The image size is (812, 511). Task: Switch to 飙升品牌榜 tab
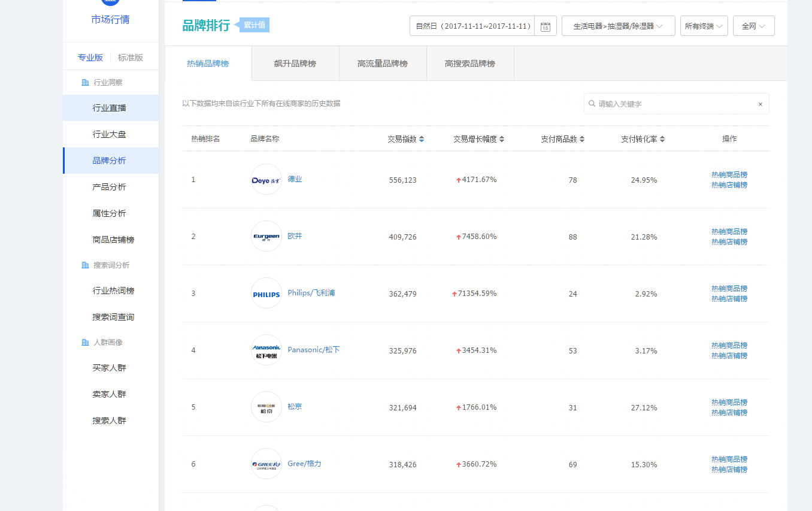click(295, 64)
